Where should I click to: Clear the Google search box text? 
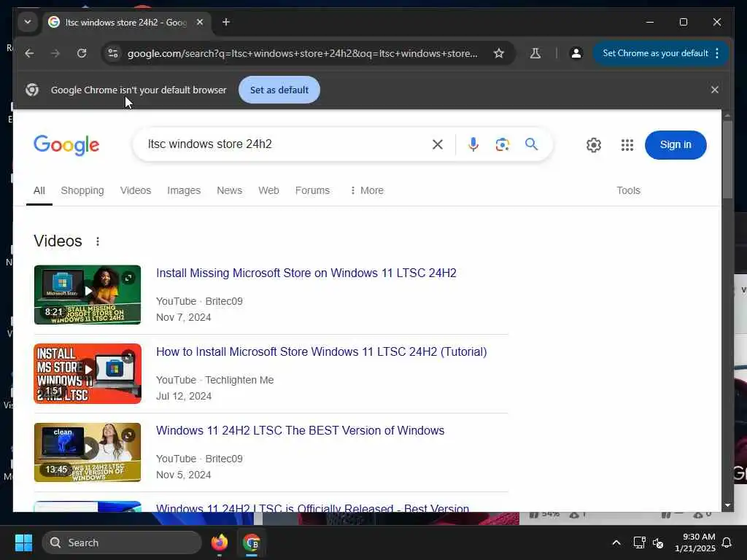(438, 144)
